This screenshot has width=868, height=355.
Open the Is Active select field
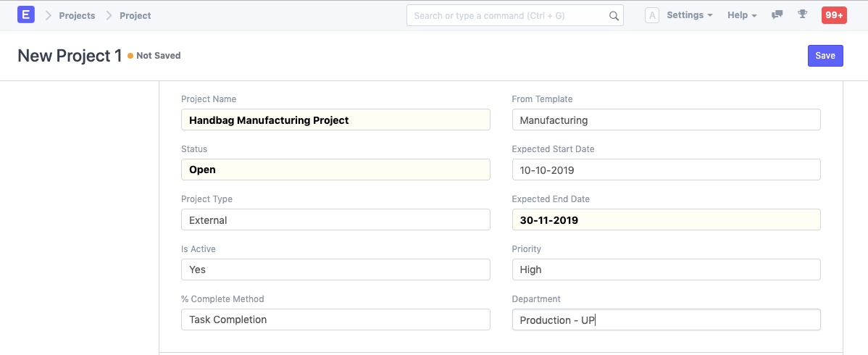(x=335, y=270)
